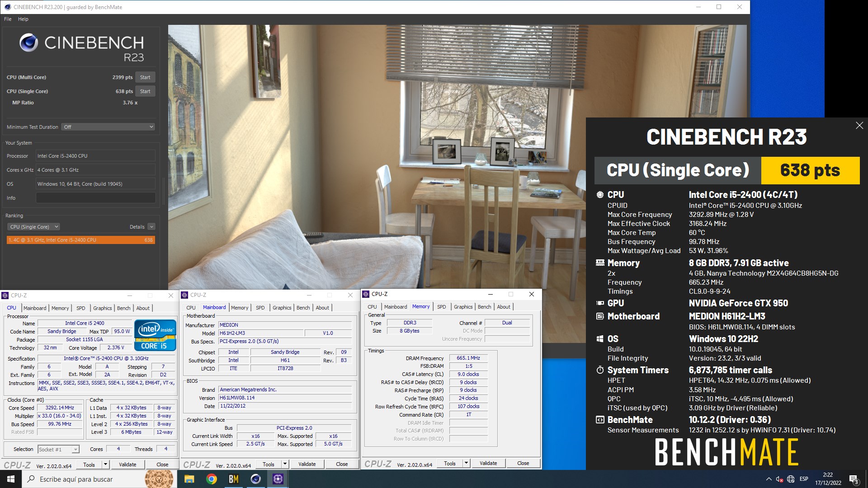868x488 pixels.
Task: Open the About tab in the right CPU-Z window
Action: click(504, 307)
